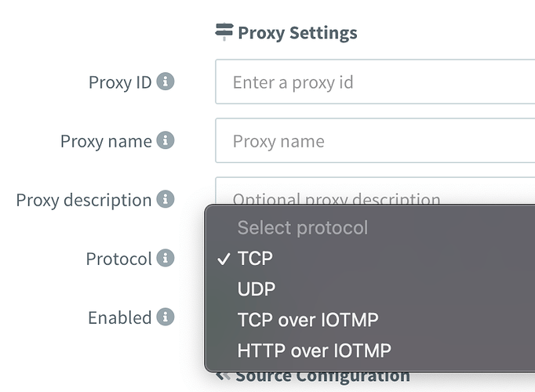Click the Protocol field label
This screenshot has height=392, width=535.
(118, 259)
